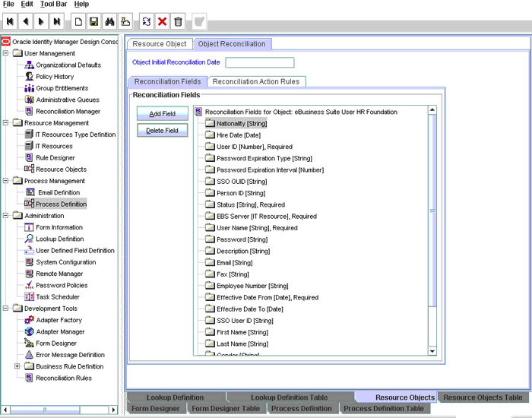
Task: Go to next record arrow icon
Action: tap(41, 22)
